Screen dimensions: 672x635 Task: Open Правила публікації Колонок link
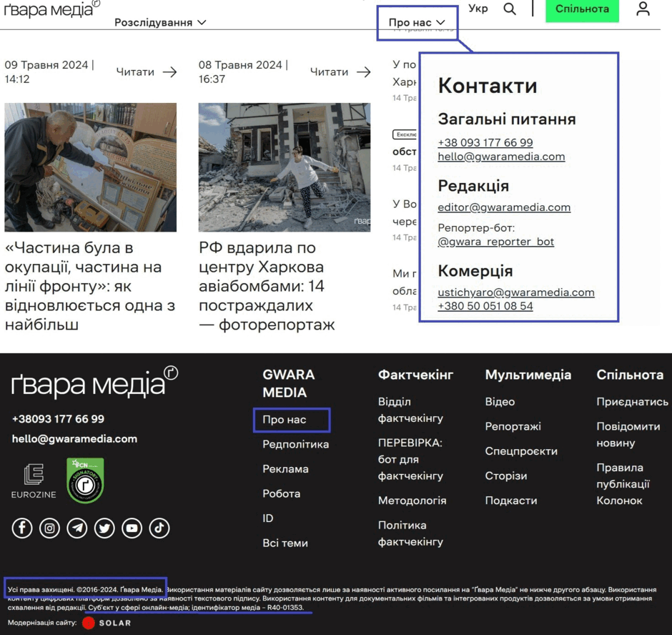pyautogui.click(x=623, y=484)
